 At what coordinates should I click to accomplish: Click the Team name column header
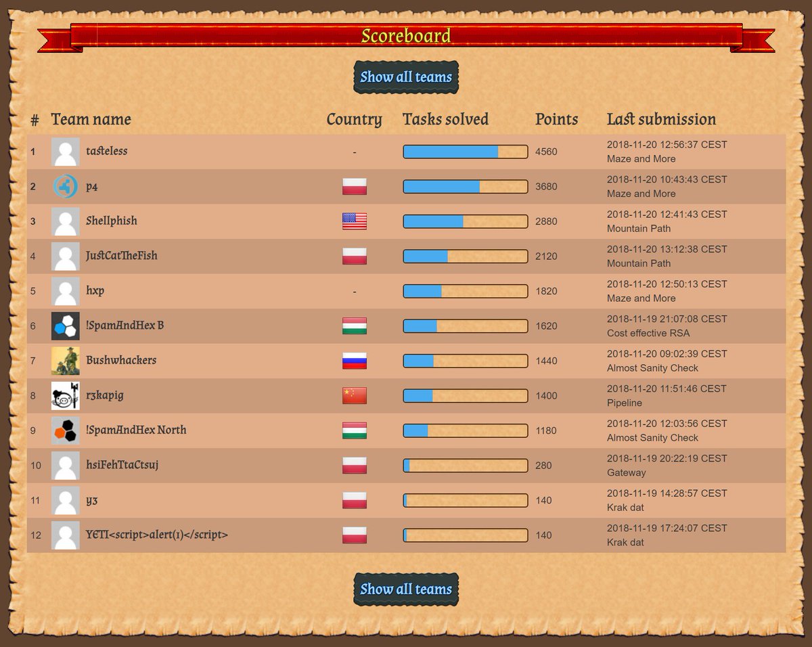[x=91, y=120]
